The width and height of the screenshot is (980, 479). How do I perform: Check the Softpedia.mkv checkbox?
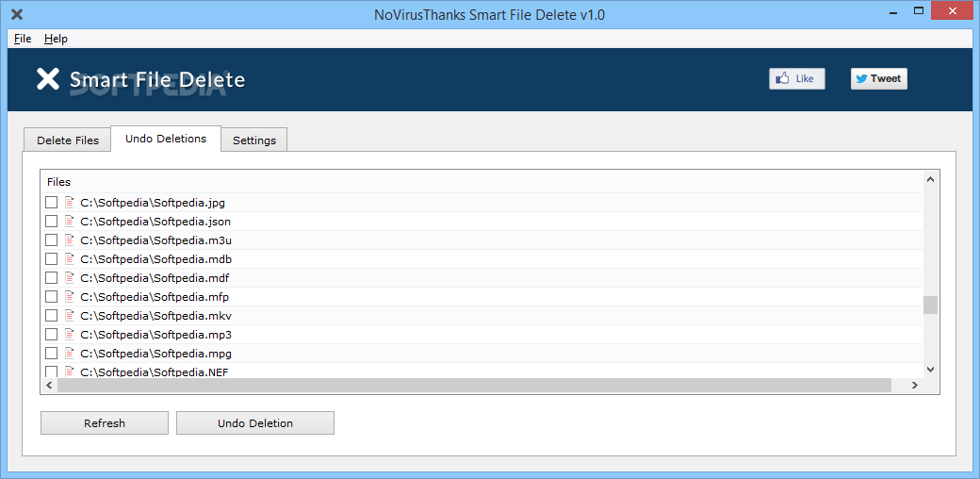[x=51, y=315]
